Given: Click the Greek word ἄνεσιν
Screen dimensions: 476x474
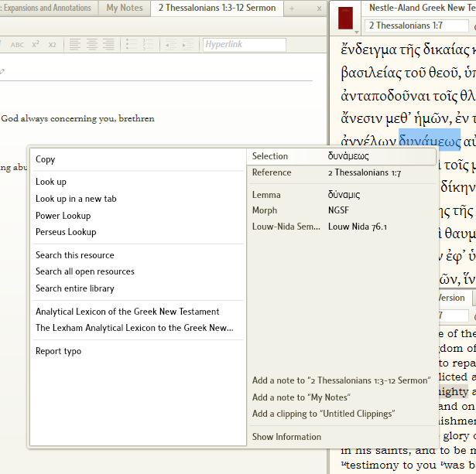Looking at the screenshot, I should point(361,118).
